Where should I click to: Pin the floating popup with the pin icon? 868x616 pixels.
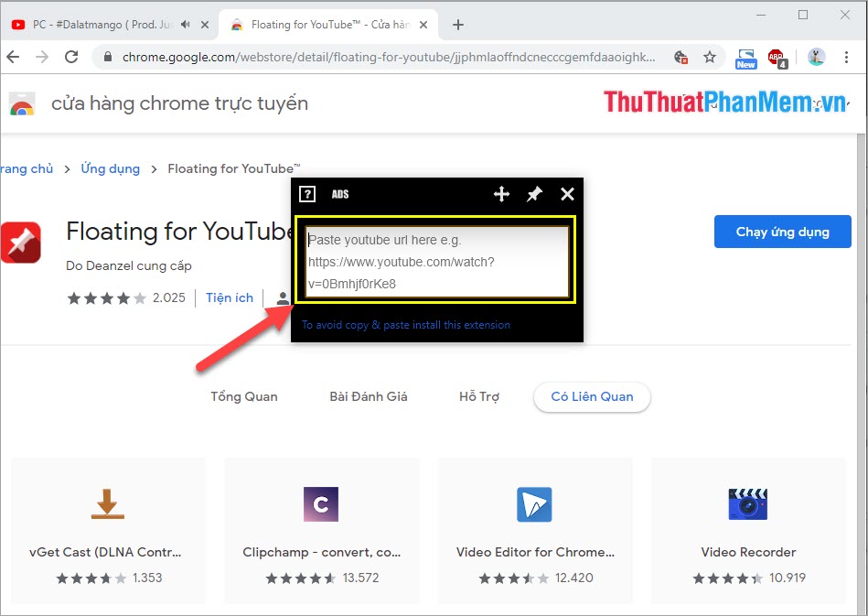pyautogui.click(x=534, y=194)
